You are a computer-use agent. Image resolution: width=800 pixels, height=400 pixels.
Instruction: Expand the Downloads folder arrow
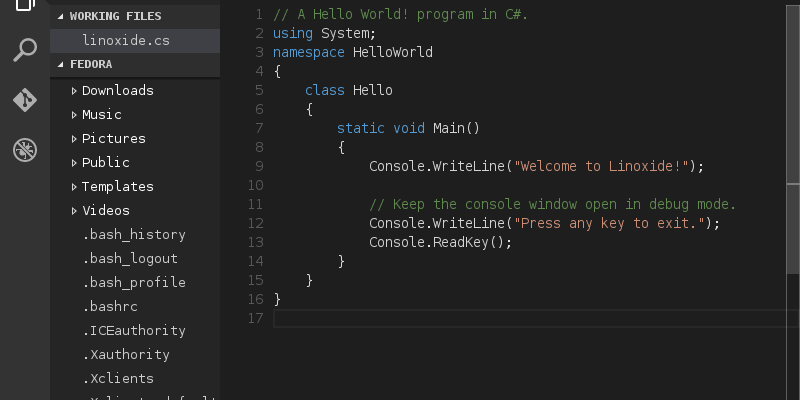click(74, 91)
